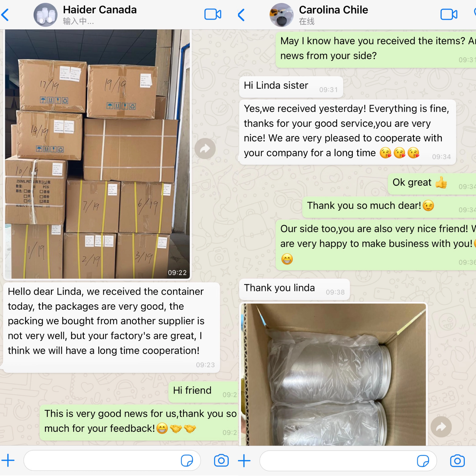Forward the plastic jars photo
Image resolution: width=476 pixels, height=476 pixels.
coord(441,427)
